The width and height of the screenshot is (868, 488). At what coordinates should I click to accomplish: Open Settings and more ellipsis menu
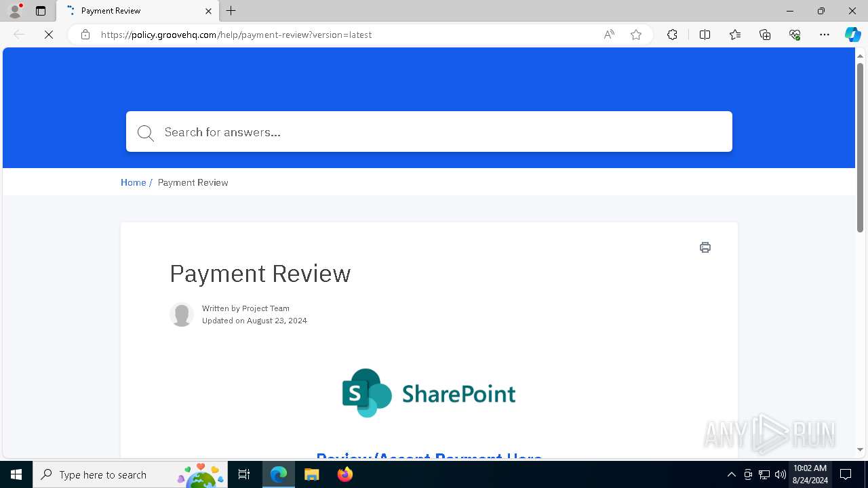[825, 35]
